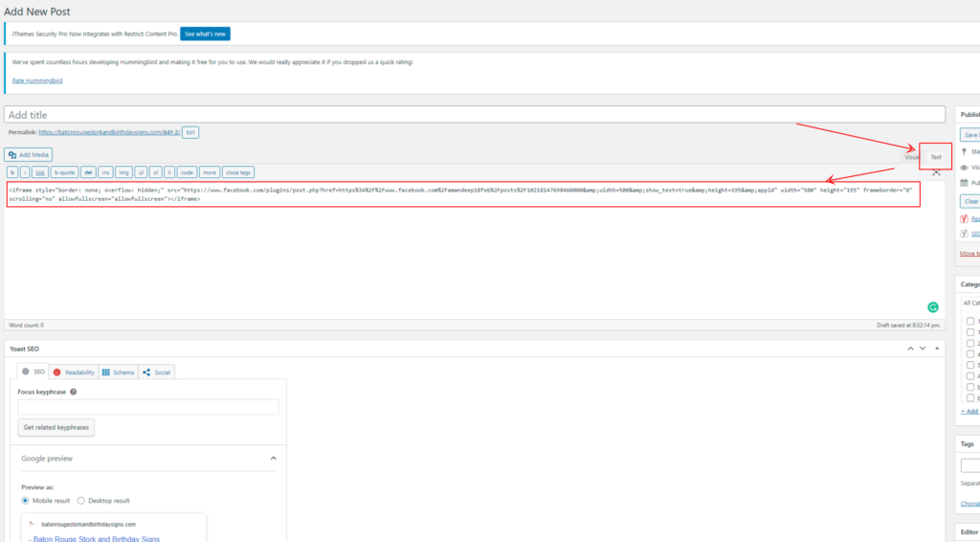Click the Add title field
Image resolution: width=980 pixels, height=542 pixels.
(475, 114)
